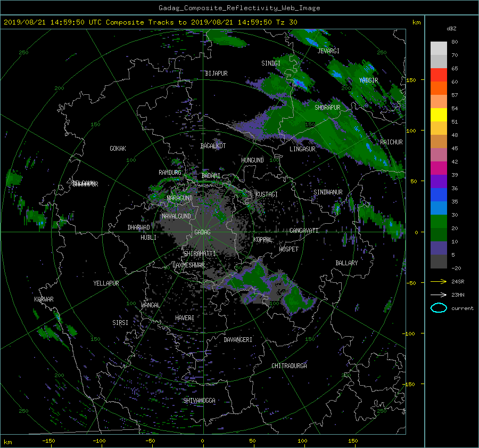Click the HUBLI city label
This screenshot has width=479, height=448.
(x=148, y=238)
